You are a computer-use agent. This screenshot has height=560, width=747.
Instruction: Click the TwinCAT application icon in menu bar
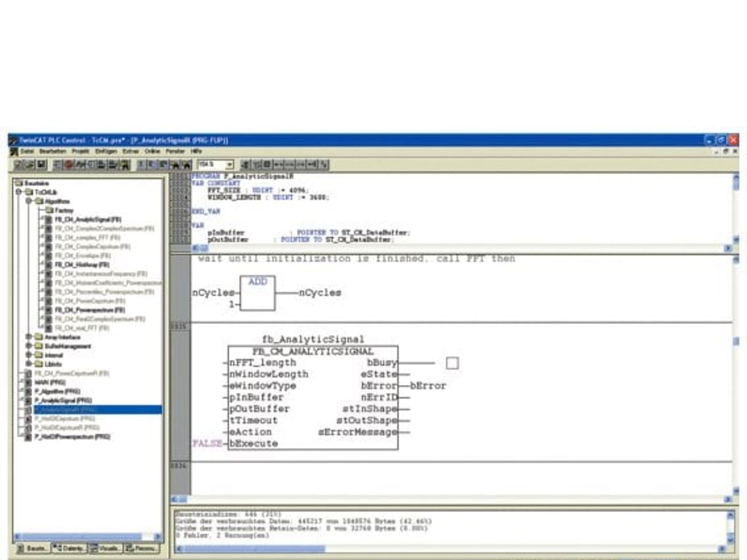14,152
